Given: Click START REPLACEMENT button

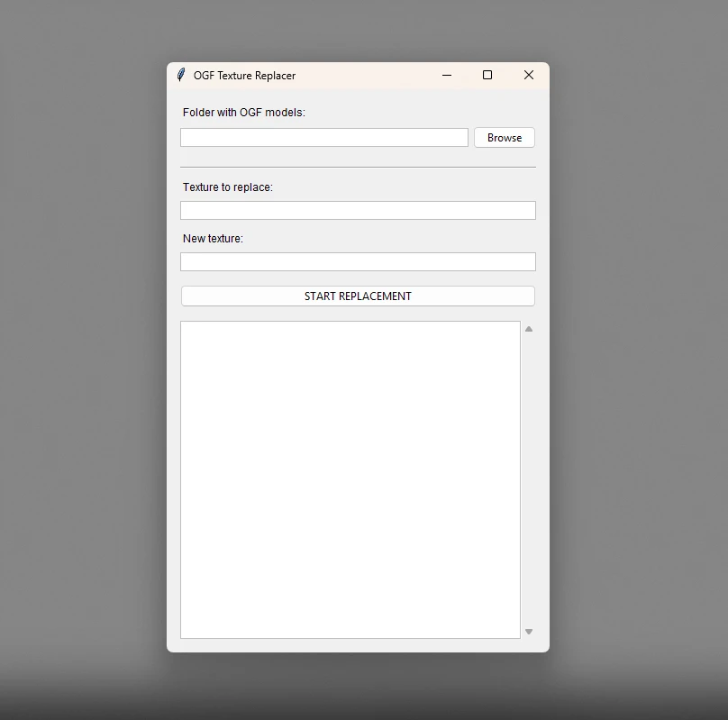Looking at the screenshot, I should click(x=358, y=296).
